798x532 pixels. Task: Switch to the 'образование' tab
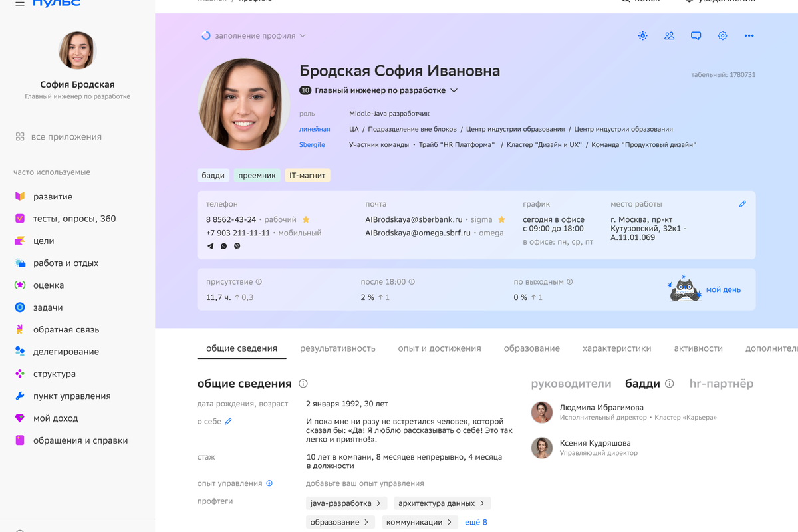[x=531, y=348]
